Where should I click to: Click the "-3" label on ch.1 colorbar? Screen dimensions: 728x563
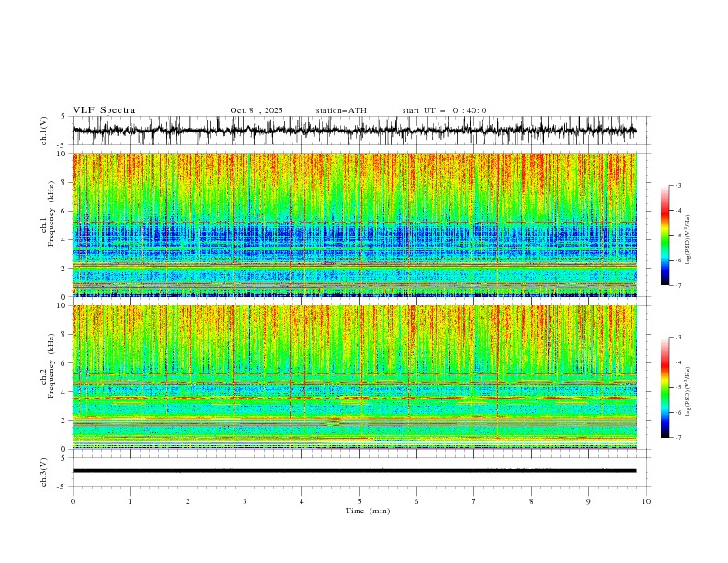click(677, 185)
